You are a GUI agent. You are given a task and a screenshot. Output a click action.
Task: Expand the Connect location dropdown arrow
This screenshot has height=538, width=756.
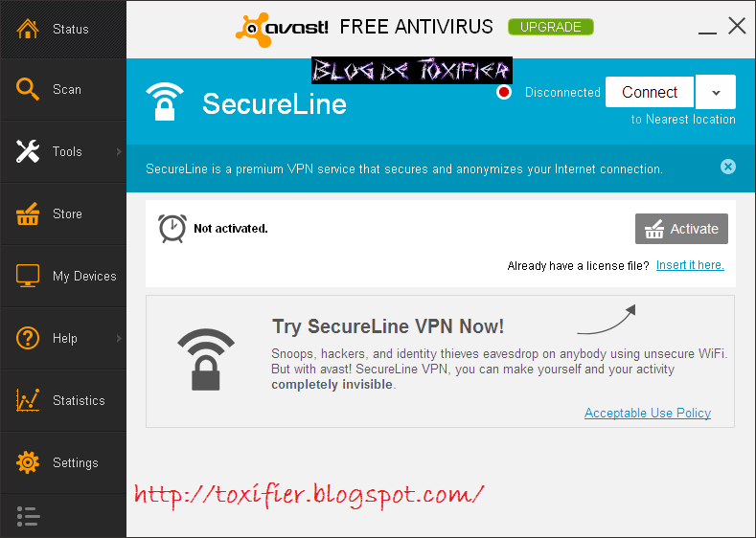716,92
